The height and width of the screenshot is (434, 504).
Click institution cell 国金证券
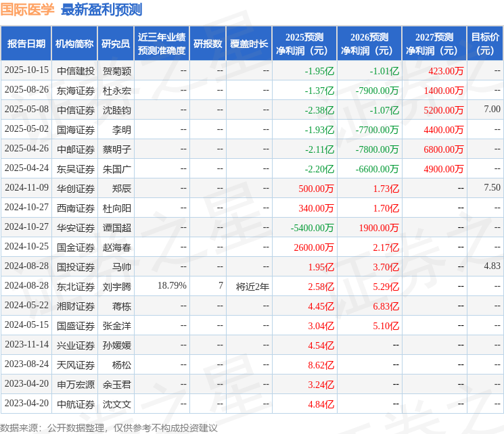[x=76, y=247]
